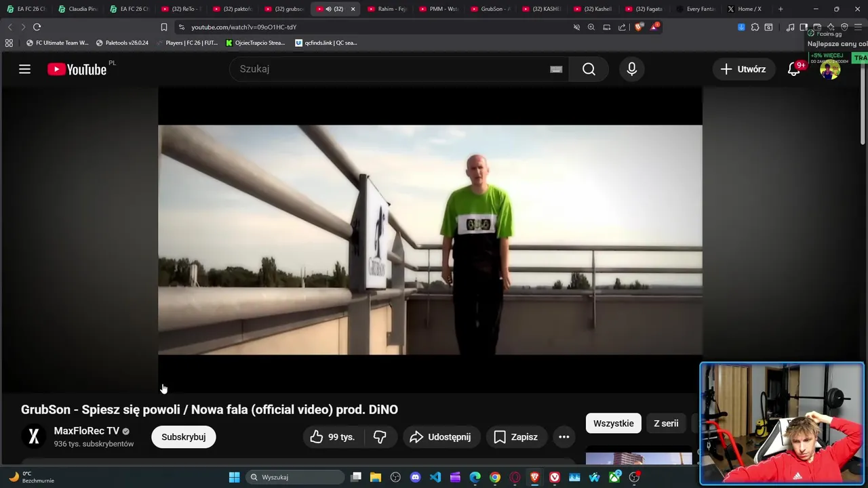Switch to the 'Every Fanta' browser tab
Viewport: 868px width, 488px height.
tap(697, 9)
